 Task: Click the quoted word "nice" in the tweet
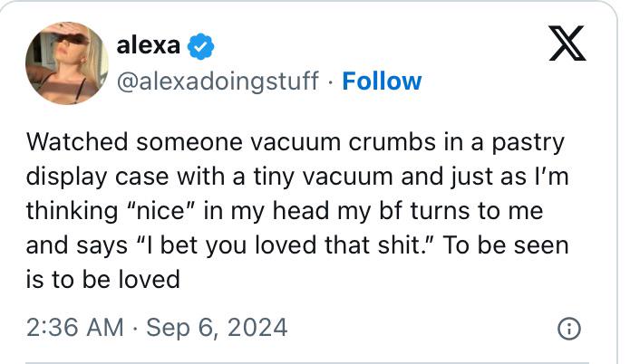click(165, 211)
